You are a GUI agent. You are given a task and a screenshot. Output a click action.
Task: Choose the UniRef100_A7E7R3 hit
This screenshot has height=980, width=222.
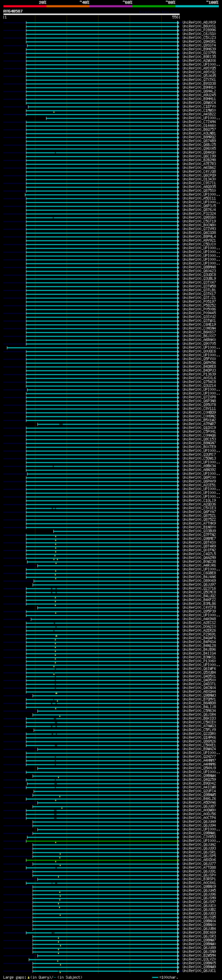(x=199, y=164)
